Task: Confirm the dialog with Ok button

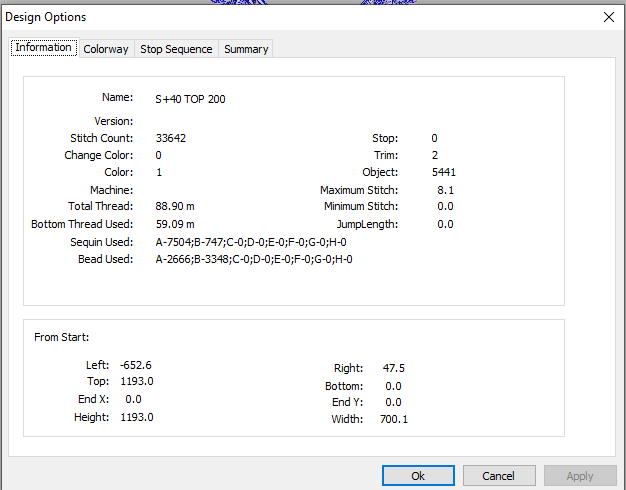Action: 418,476
